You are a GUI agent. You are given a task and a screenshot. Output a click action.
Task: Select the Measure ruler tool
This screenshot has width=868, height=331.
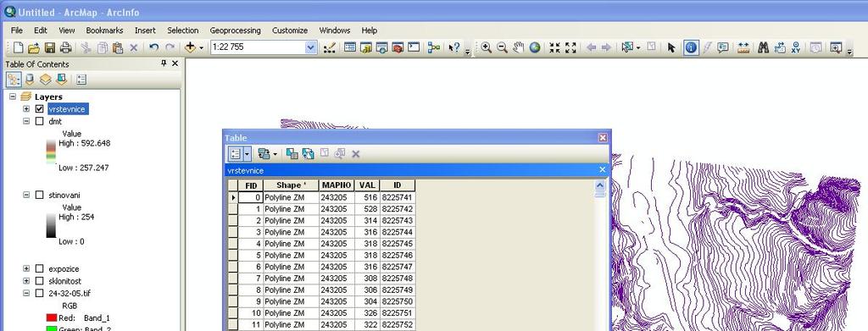click(x=743, y=47)
